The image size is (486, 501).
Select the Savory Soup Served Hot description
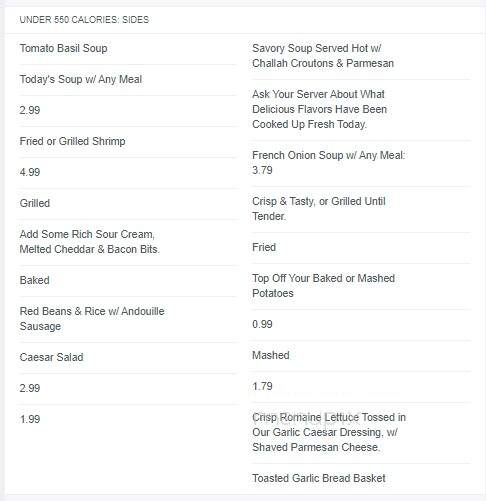pos(323,56)
